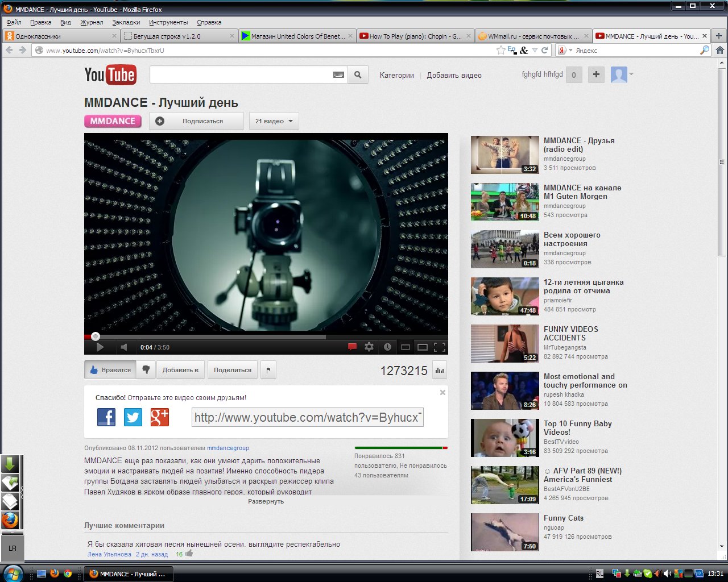The image size is (728, 582).
Task: Show video statistics chart
Action: (440, 370)
